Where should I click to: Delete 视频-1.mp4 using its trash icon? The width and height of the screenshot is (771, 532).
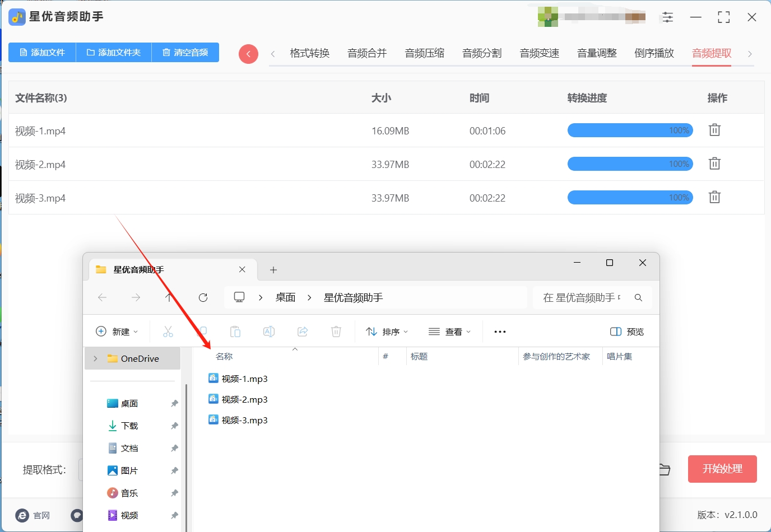[x=714, y=130]
